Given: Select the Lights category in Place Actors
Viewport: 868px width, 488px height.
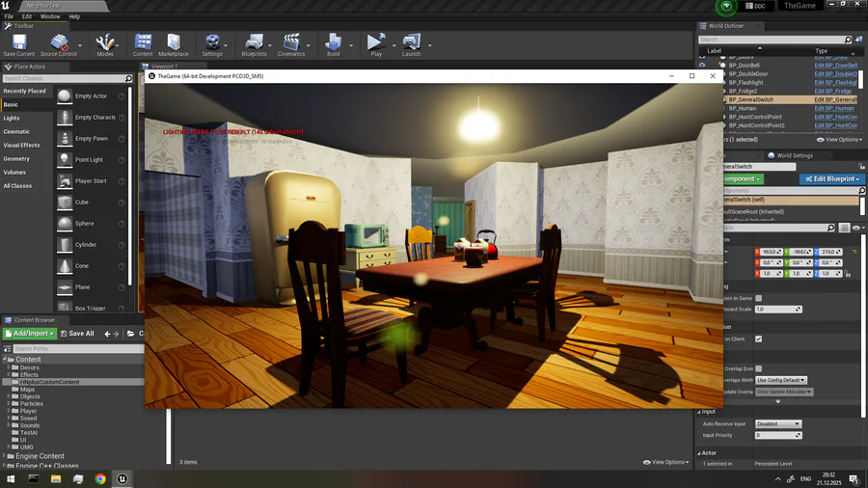Looking at the screenshot, I should (12, 118).
